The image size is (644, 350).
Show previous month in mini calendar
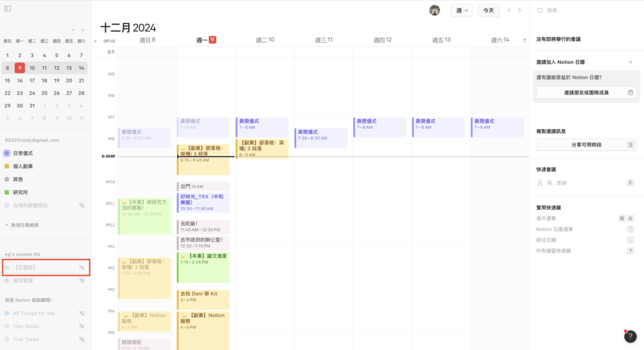click(74, 30)
